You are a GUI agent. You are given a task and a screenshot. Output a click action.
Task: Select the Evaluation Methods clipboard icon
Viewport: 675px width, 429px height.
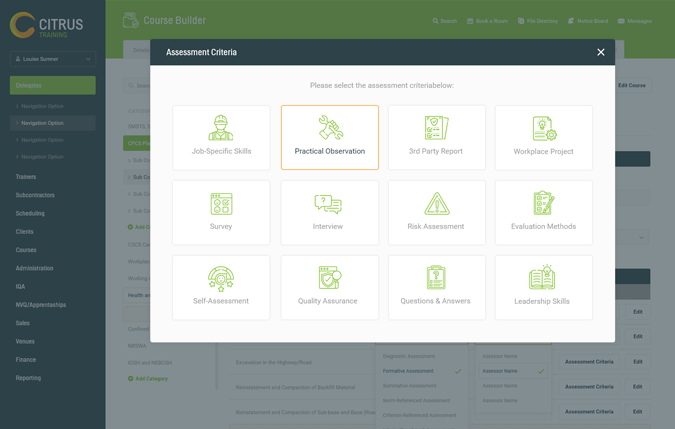[x=544, y=203]
